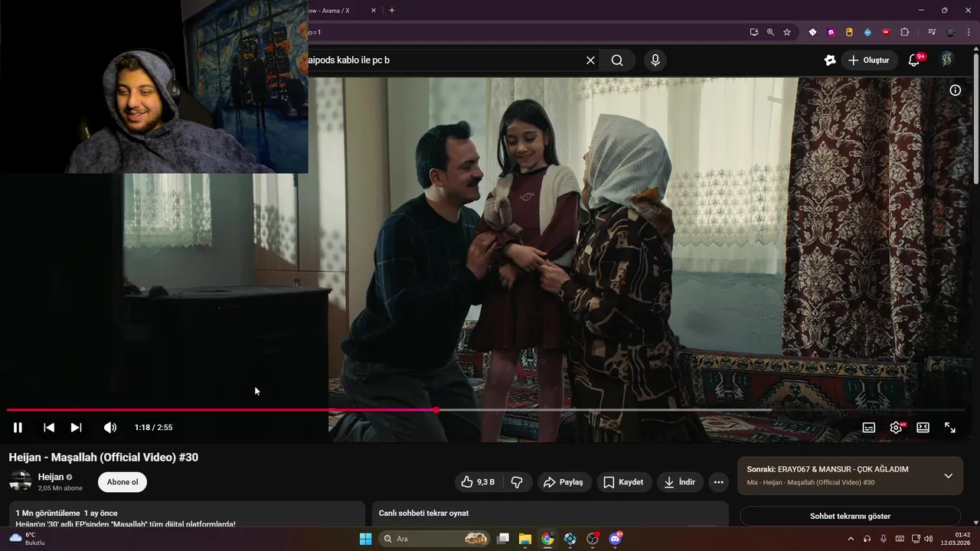Switch to Chrome on the taskbar
This screenshot has height=551, width=980.
(547, 539)
